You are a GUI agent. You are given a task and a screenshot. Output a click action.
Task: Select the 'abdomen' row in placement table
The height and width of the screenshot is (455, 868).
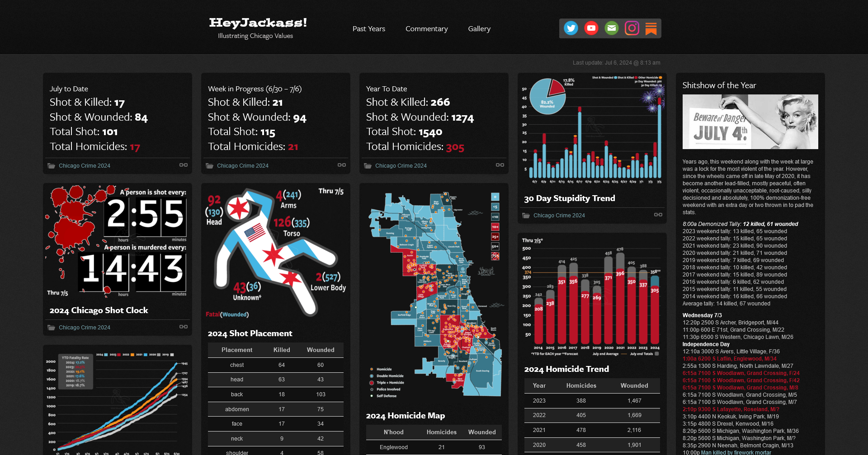[x=276, y=409]
